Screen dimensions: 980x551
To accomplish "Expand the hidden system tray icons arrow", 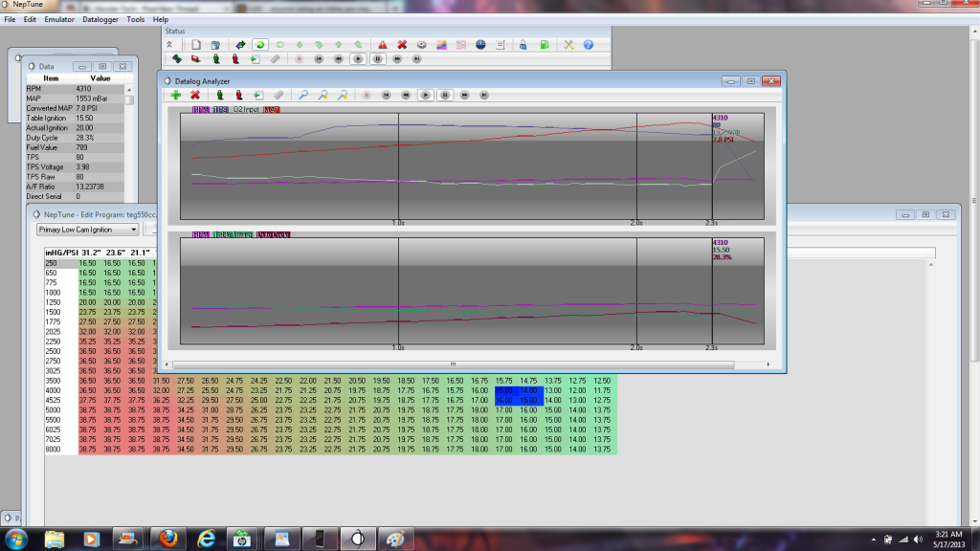I will (x=879, y=538).
